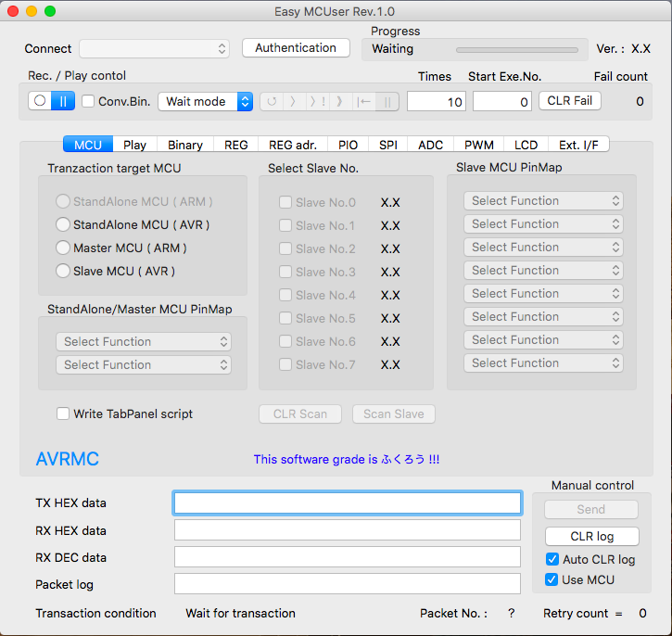The width and height of the screenshot is (672, 636).
Task: Uncheck Auto CLR log
Action: click(552, 559)
